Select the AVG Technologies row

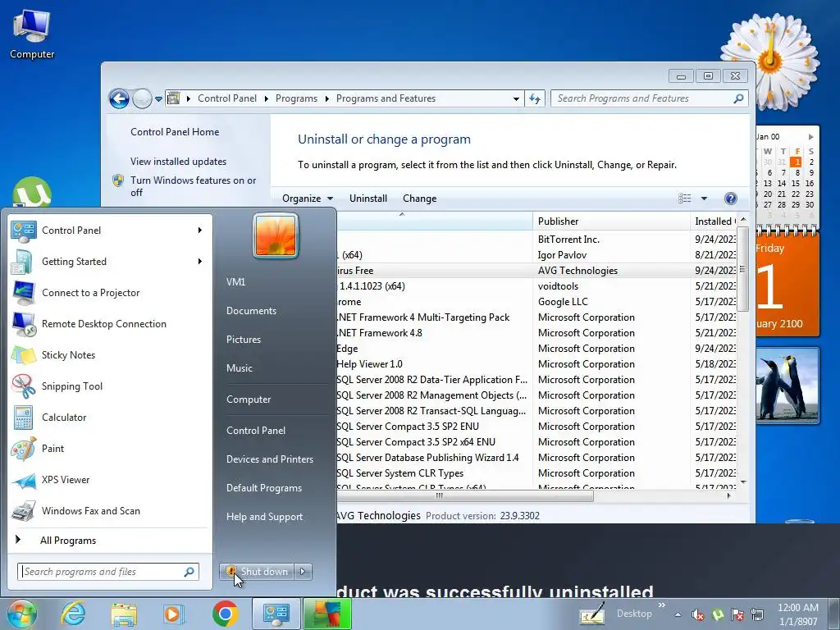point(536,271)
